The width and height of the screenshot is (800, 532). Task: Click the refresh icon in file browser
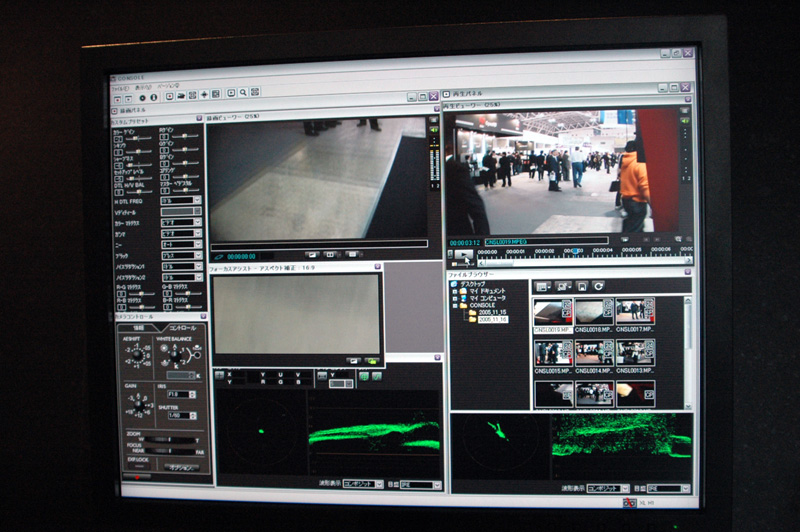tap(598, 287)
